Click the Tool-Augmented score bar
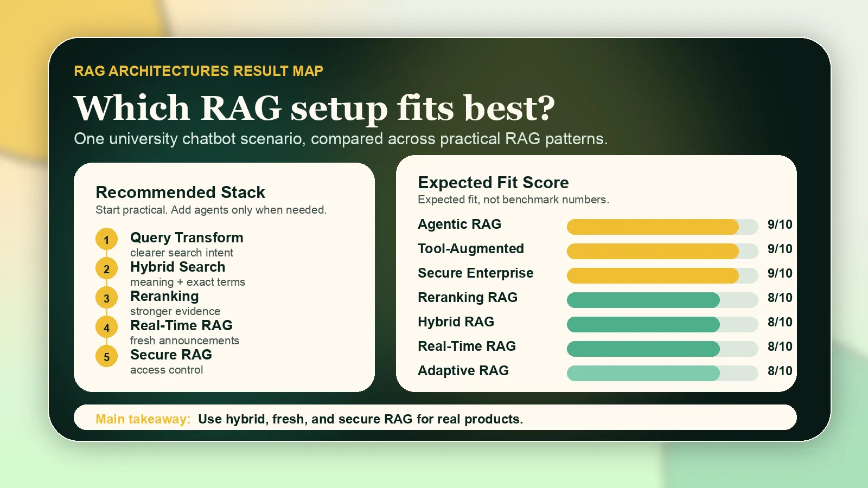This screenshot has width=868, height=488. coord(662,251)
